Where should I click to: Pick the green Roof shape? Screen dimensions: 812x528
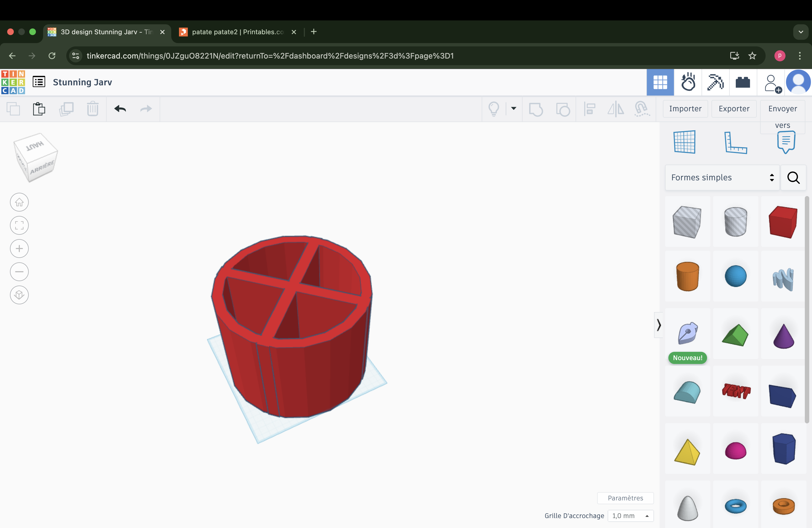(735, 335)
